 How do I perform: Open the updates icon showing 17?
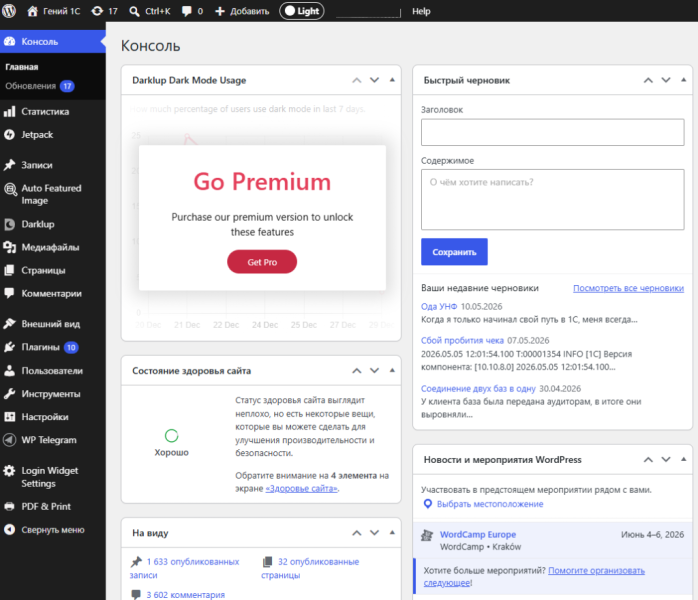97,11
